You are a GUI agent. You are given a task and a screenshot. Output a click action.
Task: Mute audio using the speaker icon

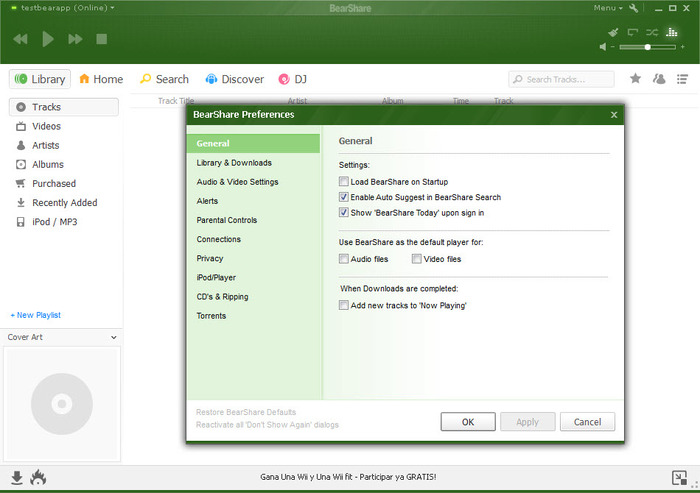click(x=603, y=47)
